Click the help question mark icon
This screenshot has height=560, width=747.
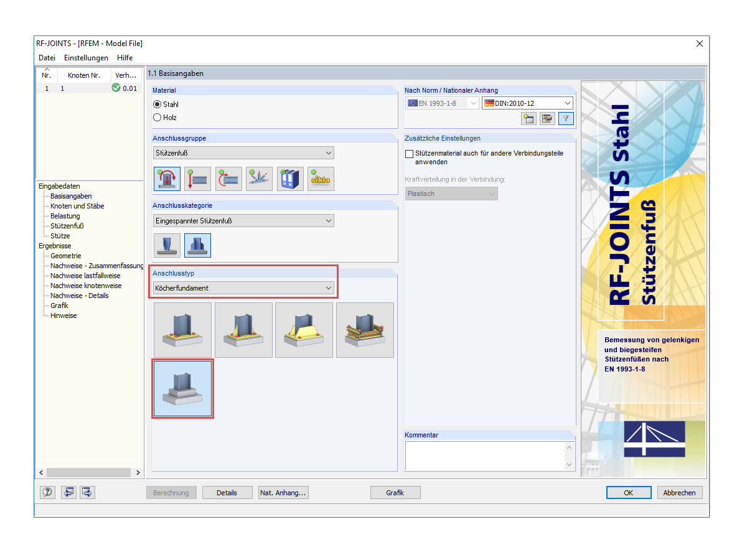tap(47, 492)
